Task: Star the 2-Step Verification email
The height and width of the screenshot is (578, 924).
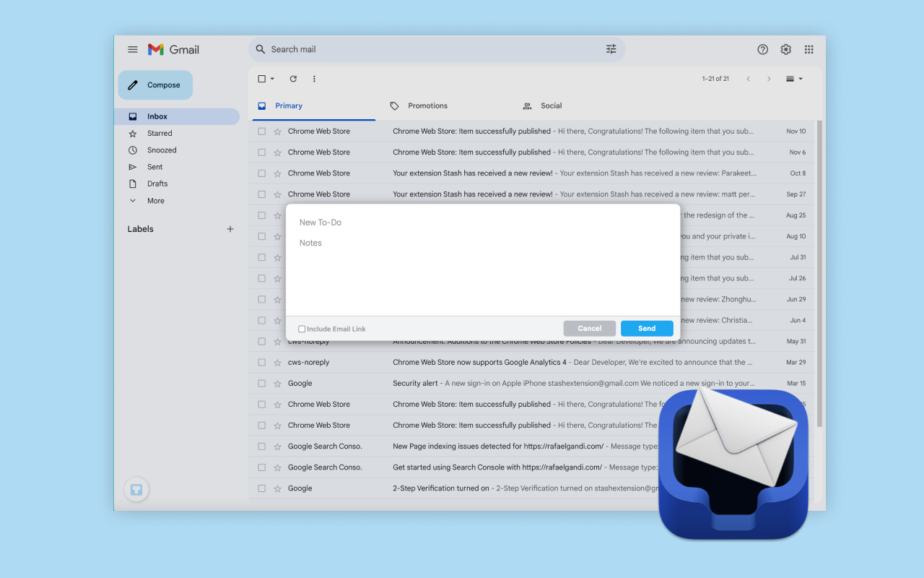Action: (277, 488)
